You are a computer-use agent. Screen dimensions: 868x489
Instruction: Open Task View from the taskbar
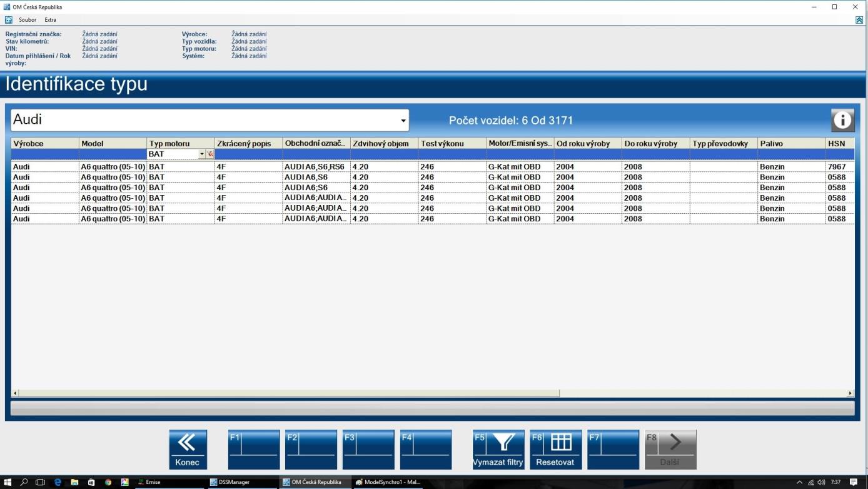(41, 482)
